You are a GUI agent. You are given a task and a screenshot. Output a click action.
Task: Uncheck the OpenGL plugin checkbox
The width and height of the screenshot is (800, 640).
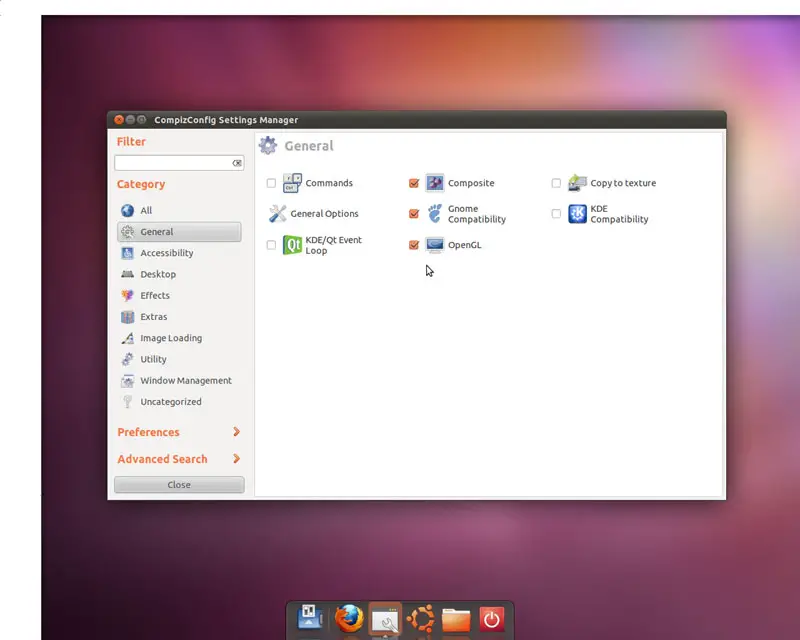point(414,245)
